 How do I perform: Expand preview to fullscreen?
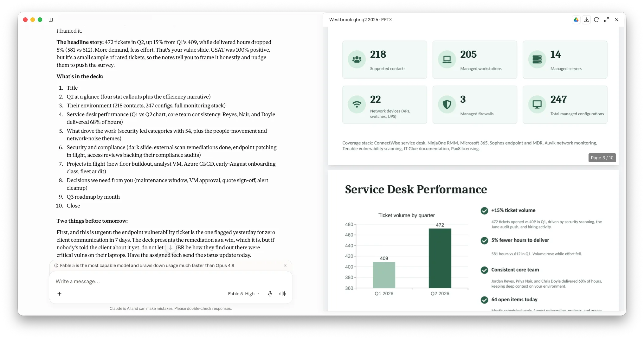click(x=607, y=20)
